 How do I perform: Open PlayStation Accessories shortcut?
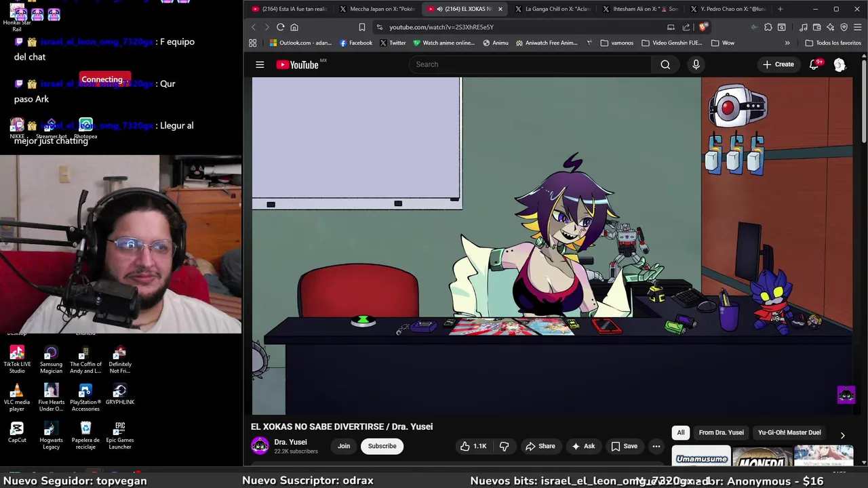pyautogui.click(x=85, y=397)
